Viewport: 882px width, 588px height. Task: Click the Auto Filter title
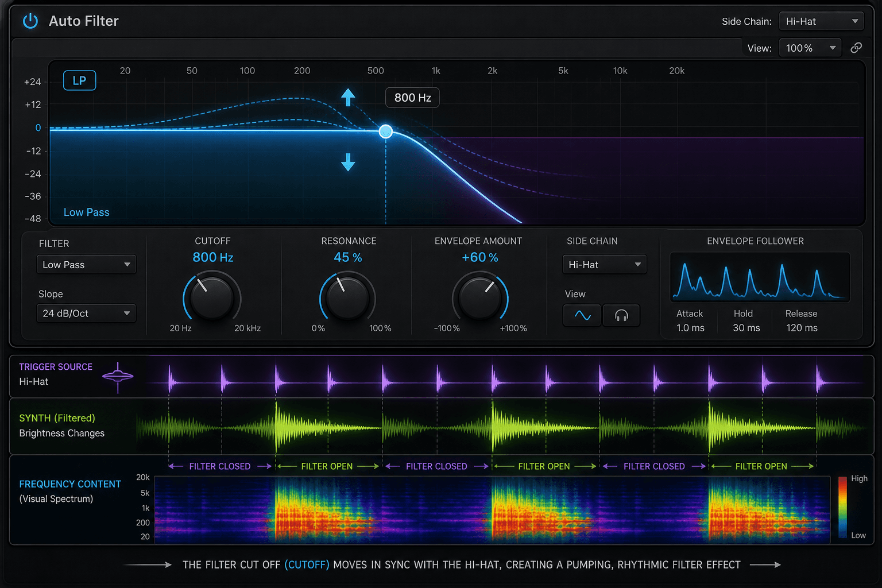[84, 21]
